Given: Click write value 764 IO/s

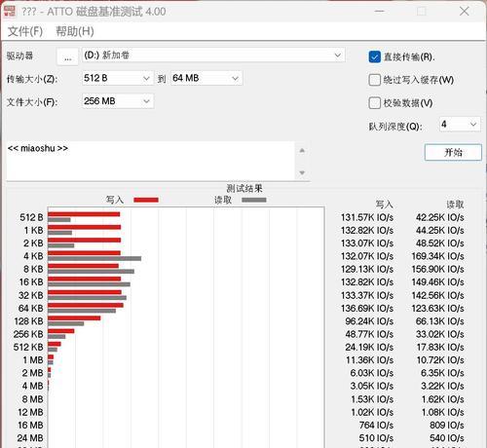Looking at the screenshot, I should (376, 425).
